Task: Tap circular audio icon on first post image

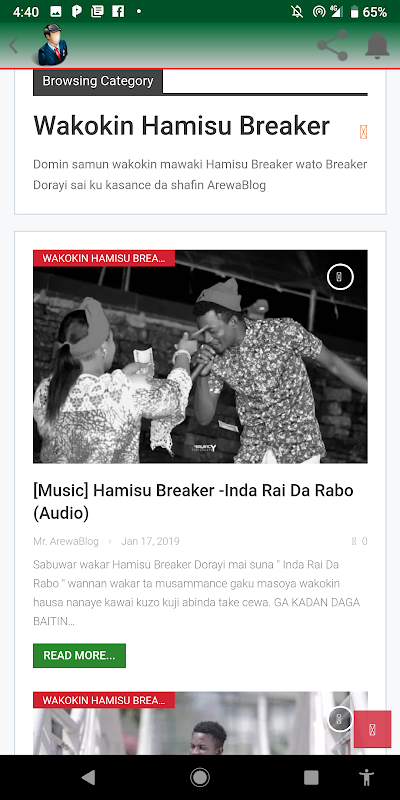Action: tap(340, 277)
